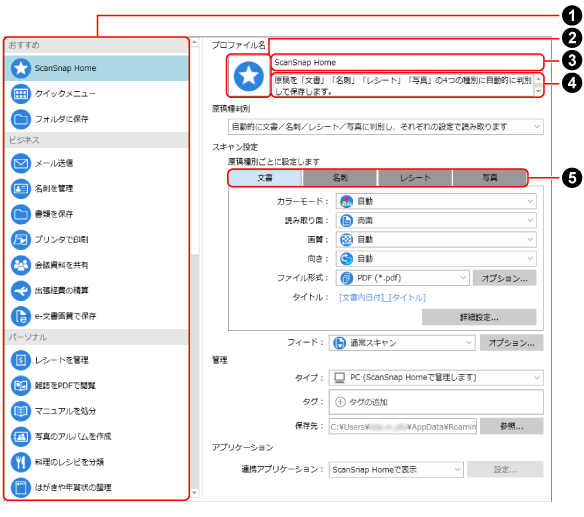Open the カラーモード dropdown set to 自動
The width and height of the screenshot is (584, 517).
click(436, 201)
